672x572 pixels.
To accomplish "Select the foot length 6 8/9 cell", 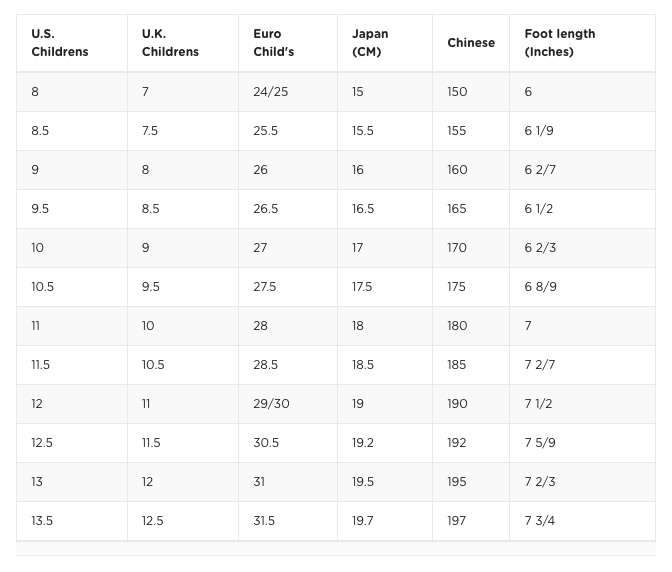I will pyautogui.click(x=540, y=287).
